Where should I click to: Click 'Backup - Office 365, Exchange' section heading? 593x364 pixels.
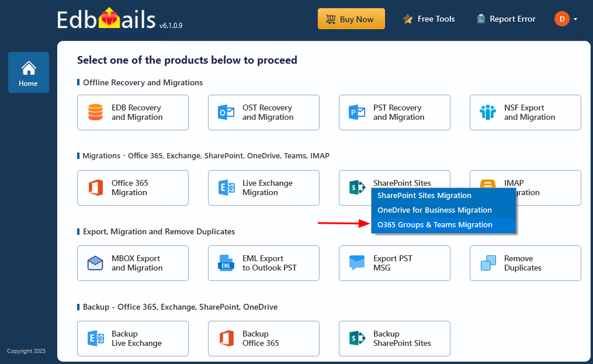coord(180,307)
